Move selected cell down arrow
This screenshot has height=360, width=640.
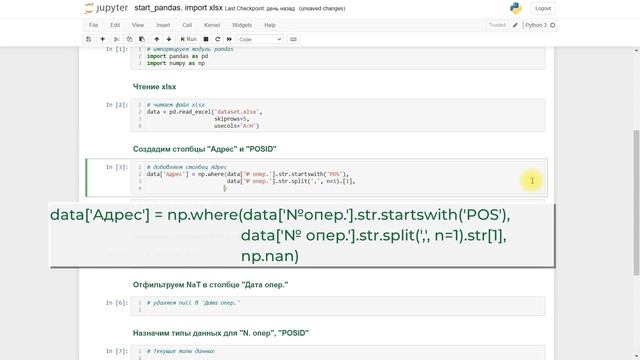pyautogui.click(x=169, y=39)
